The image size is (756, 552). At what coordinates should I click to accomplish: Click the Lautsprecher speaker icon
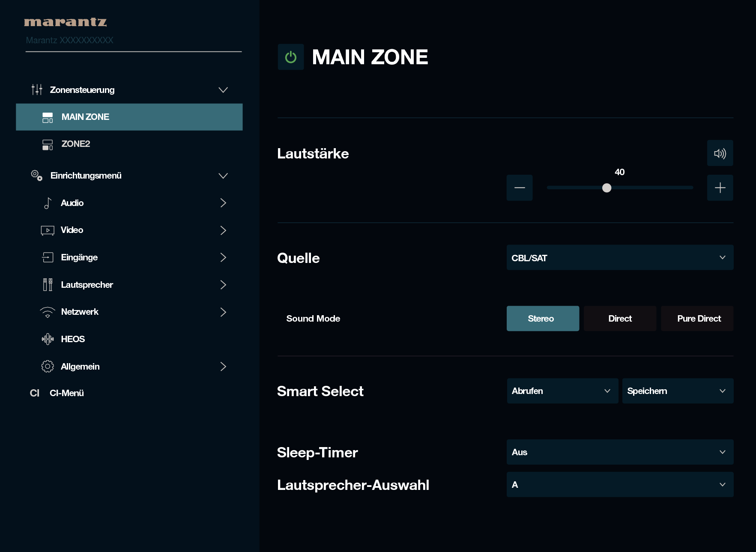(48, 285)
